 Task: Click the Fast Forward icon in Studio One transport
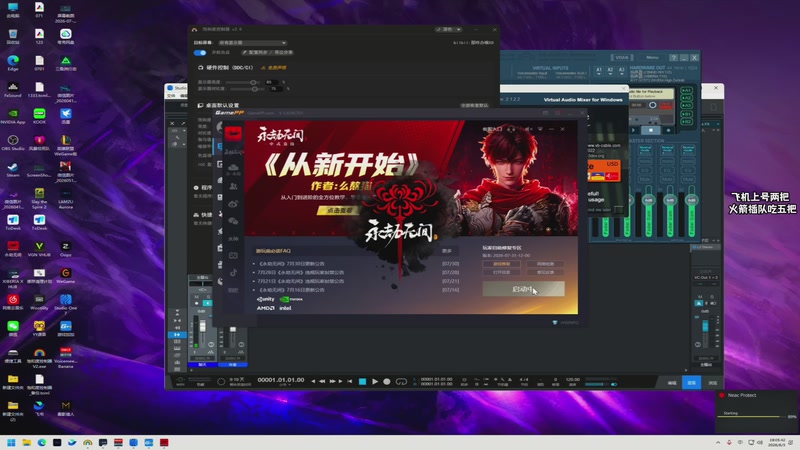click(x=332, y=381)
